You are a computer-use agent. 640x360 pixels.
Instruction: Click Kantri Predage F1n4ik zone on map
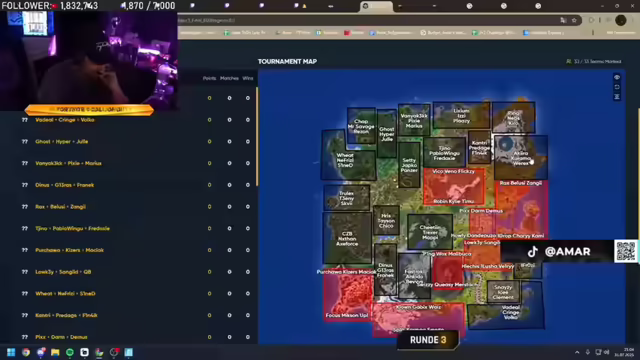click(479, 147)
